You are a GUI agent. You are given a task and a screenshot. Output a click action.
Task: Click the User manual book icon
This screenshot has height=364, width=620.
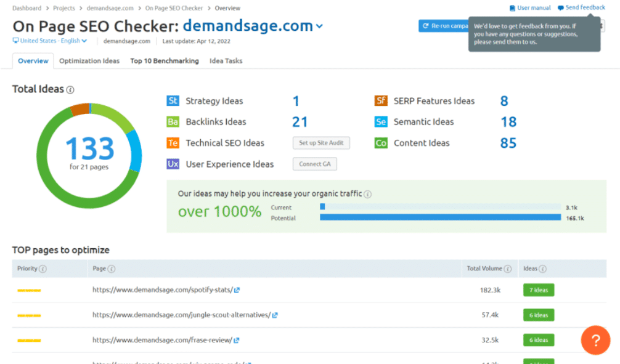512,8
